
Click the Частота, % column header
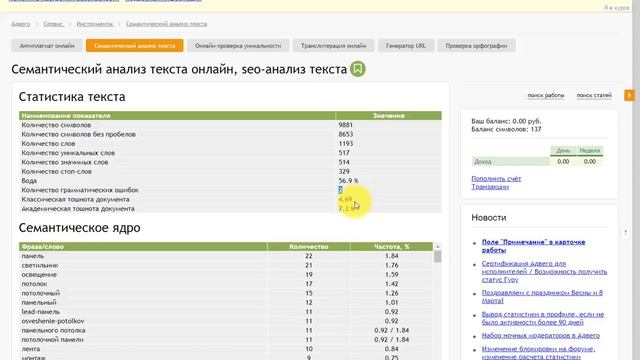click(x=391, y=247)
